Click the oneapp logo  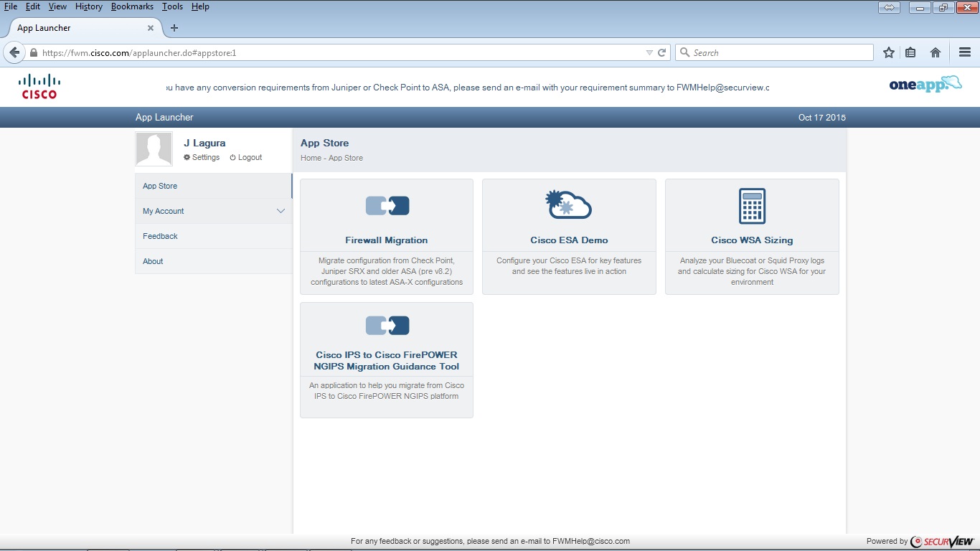(925, 85)
